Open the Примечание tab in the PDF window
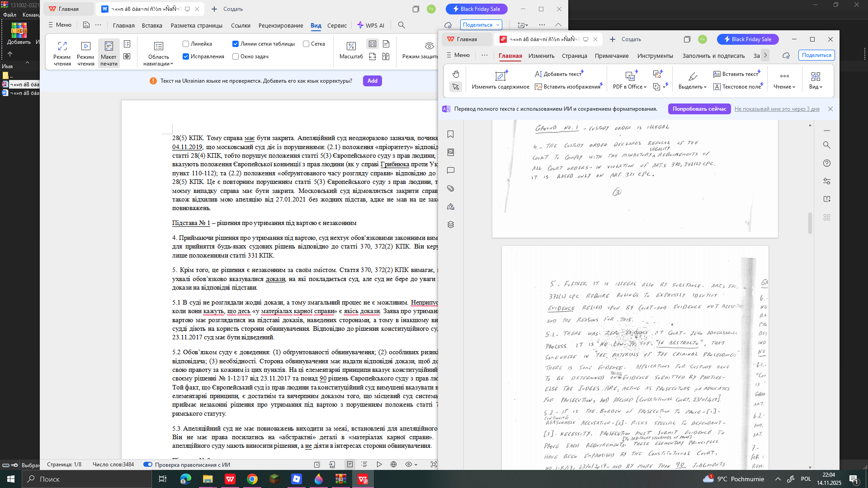Screen dimensions: 868x488 tap(612, 56)
